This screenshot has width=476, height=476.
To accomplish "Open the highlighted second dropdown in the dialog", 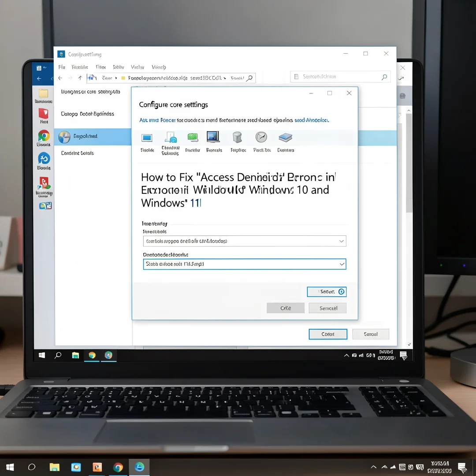I will 244,264.
